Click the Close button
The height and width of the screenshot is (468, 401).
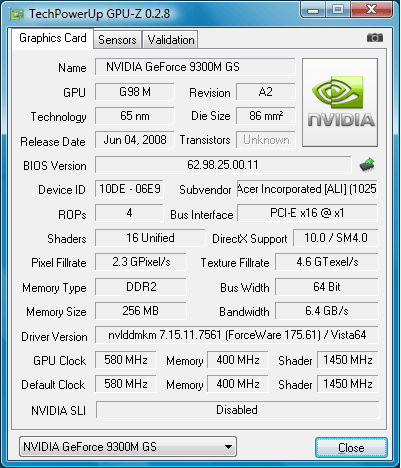351,448
